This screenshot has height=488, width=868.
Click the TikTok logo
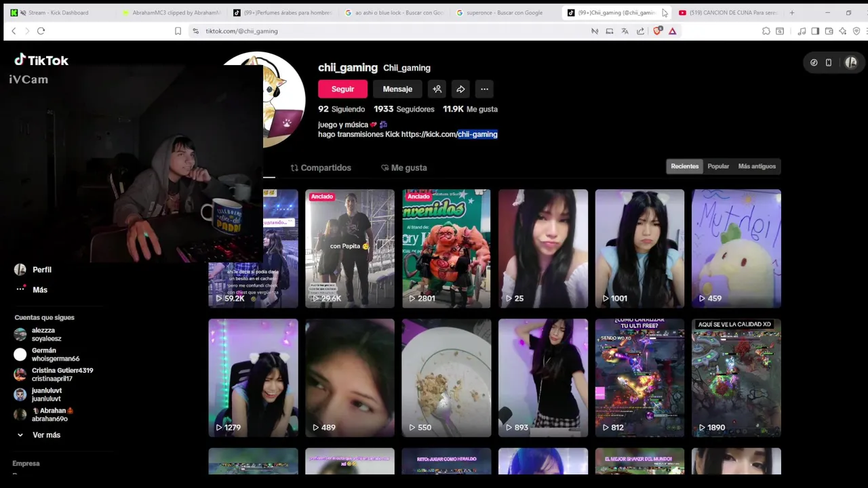click(41, 60)
